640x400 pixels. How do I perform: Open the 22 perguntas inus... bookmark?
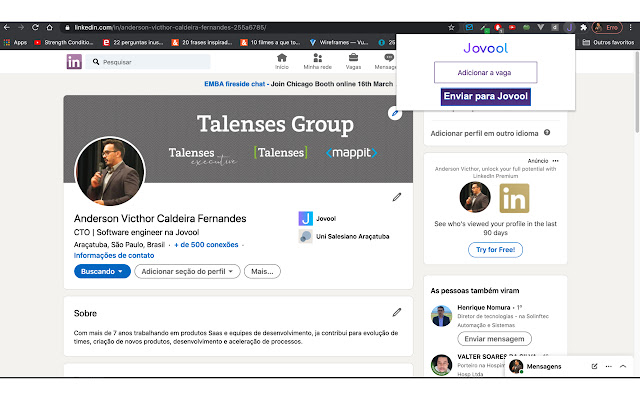(133, 42)
